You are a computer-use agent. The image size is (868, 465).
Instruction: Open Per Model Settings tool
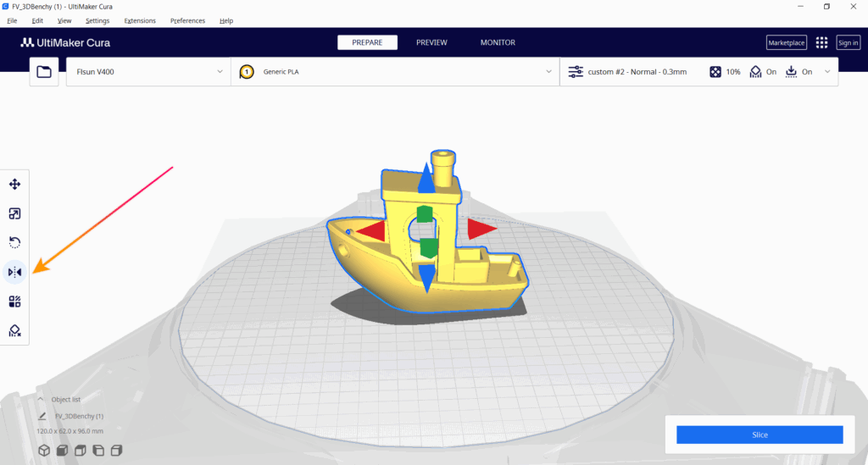coord(15,302)
